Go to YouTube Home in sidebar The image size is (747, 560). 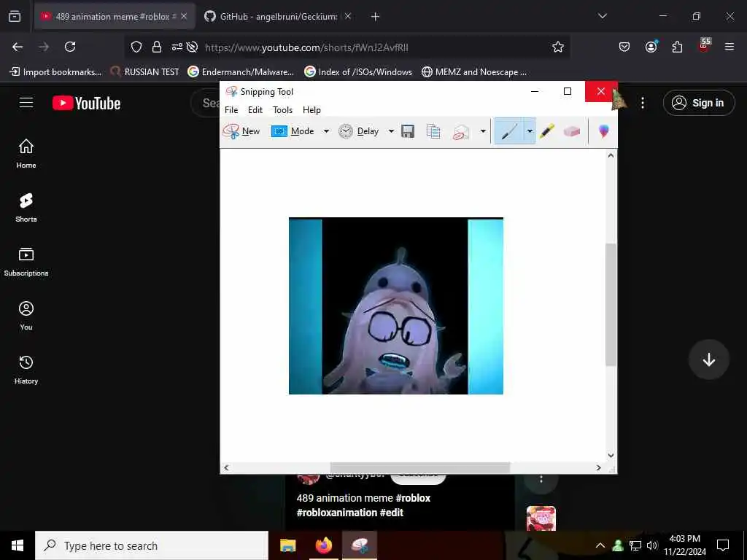(x=26, y=154)
